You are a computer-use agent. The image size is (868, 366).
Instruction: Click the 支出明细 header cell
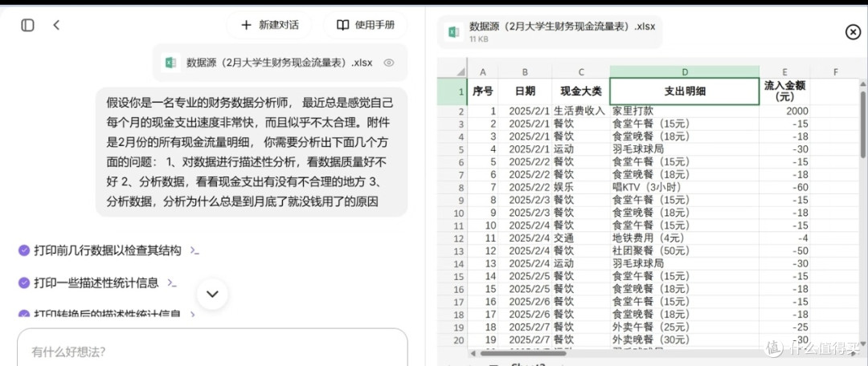(x=685, y=91)
